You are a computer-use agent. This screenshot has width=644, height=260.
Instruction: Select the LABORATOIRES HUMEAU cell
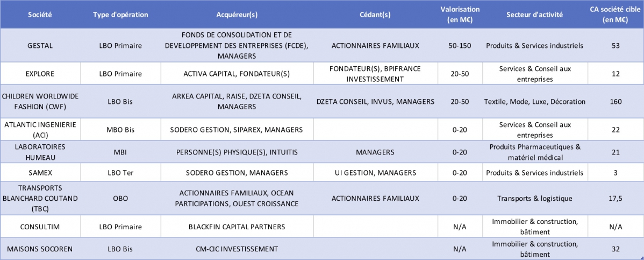40,152
